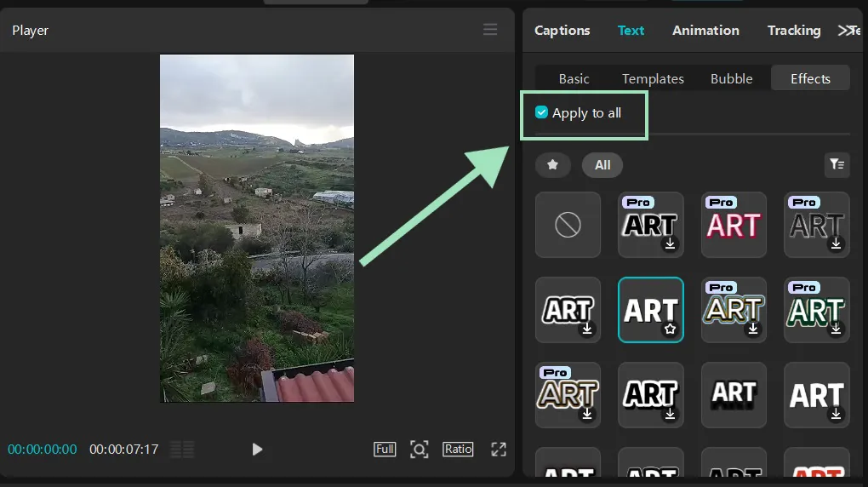Open the Ratio options
The image size is (868, 487).
click(458, 449)
